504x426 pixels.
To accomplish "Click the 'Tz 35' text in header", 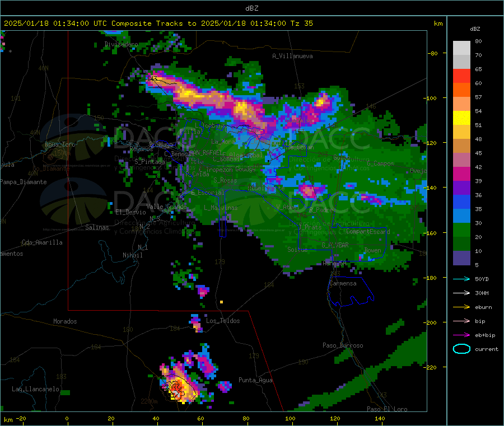I will tap(301, 24).
